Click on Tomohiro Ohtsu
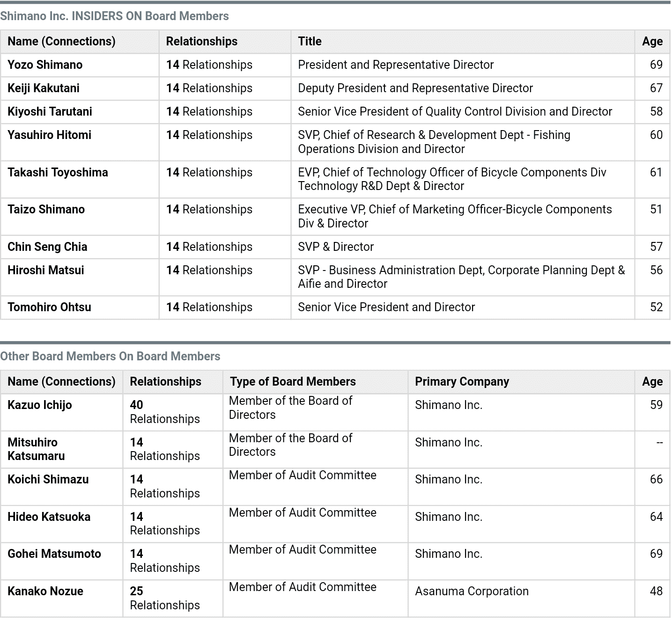This screenshot has height=621, width=672. [x=49, y=307]
